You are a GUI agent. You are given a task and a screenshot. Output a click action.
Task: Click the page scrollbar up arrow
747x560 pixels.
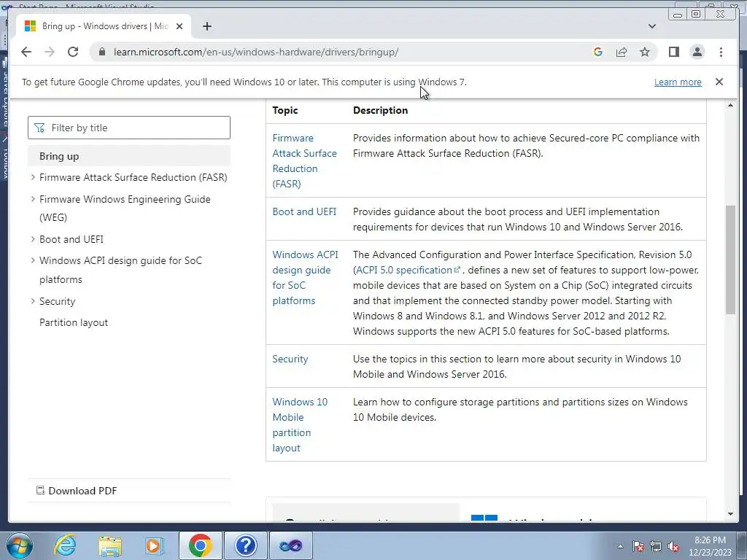pyautogui.click(x=730, y=105)
